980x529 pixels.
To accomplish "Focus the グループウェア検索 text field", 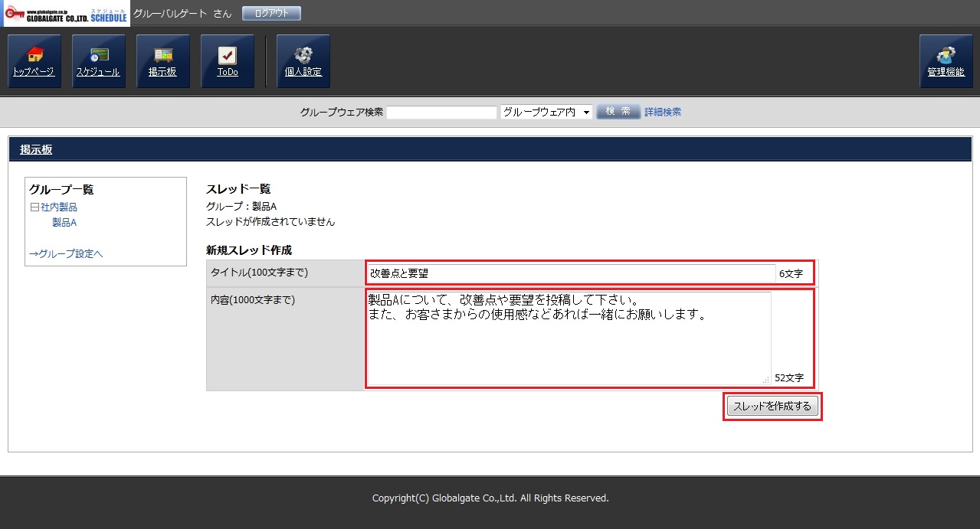I will click(442, 113).
